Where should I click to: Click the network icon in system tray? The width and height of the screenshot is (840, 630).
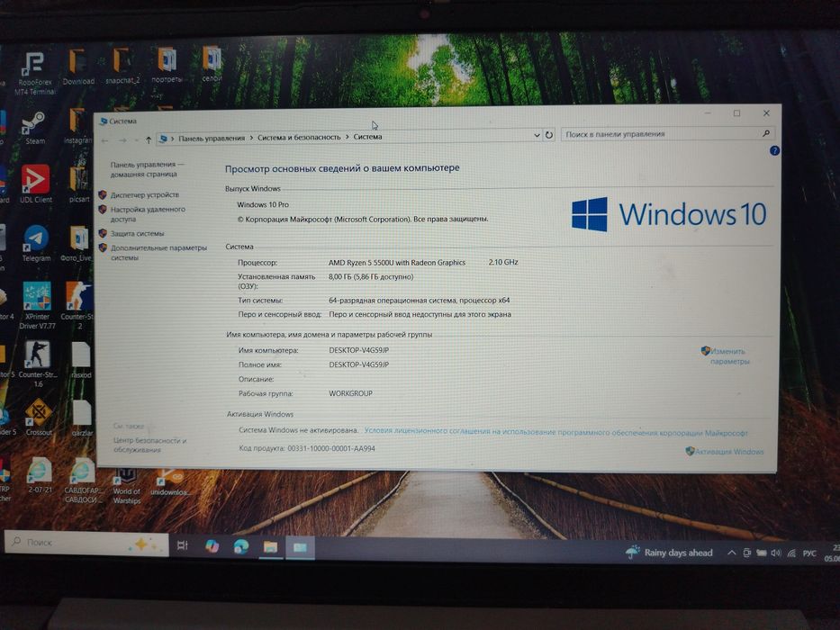pyautogui.click(x=791, y=553)
